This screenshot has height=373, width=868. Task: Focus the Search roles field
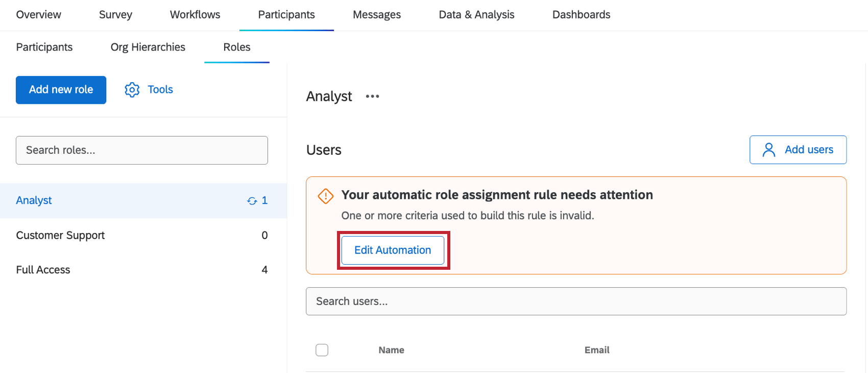pos(142,150)
